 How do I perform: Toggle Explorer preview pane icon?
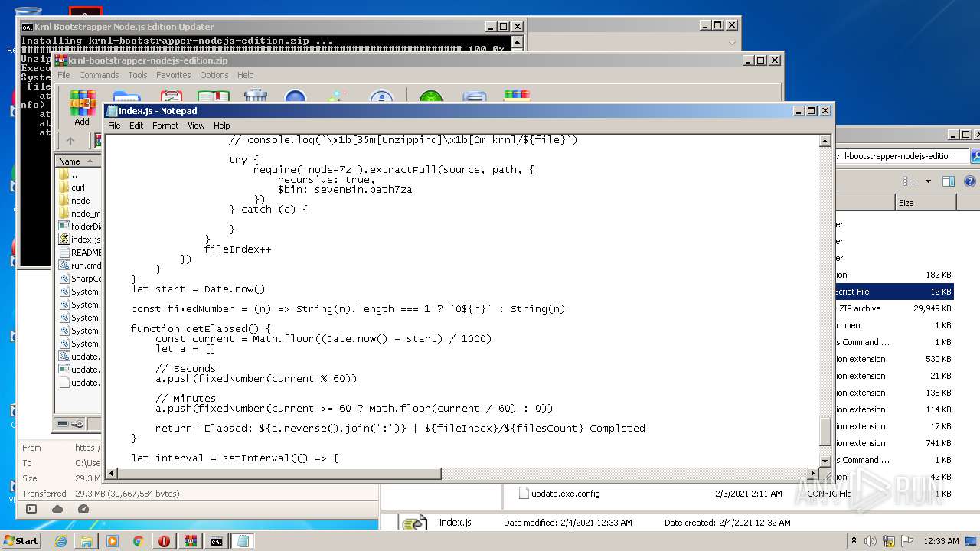[949, 181]
